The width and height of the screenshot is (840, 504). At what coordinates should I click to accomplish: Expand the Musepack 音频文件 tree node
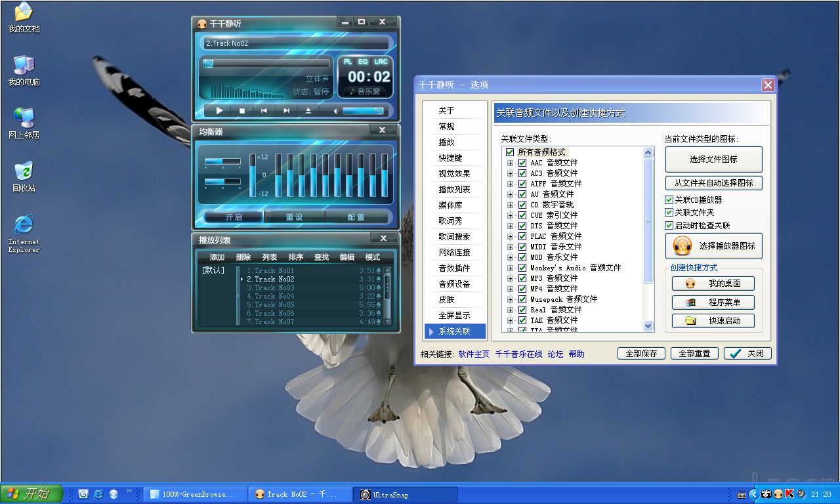(510, 299)
